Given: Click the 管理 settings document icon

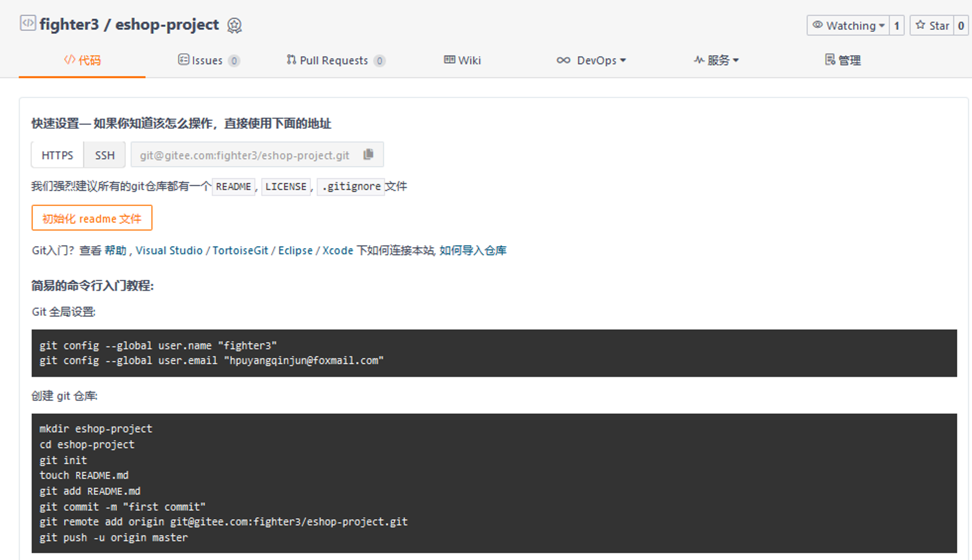Looking at the screenshot, I should coord(830,60).
